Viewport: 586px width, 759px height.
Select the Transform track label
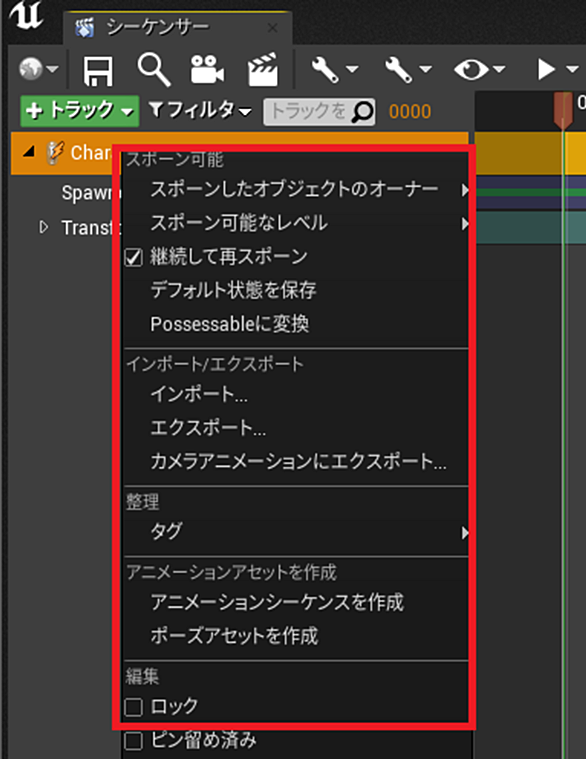91,228
